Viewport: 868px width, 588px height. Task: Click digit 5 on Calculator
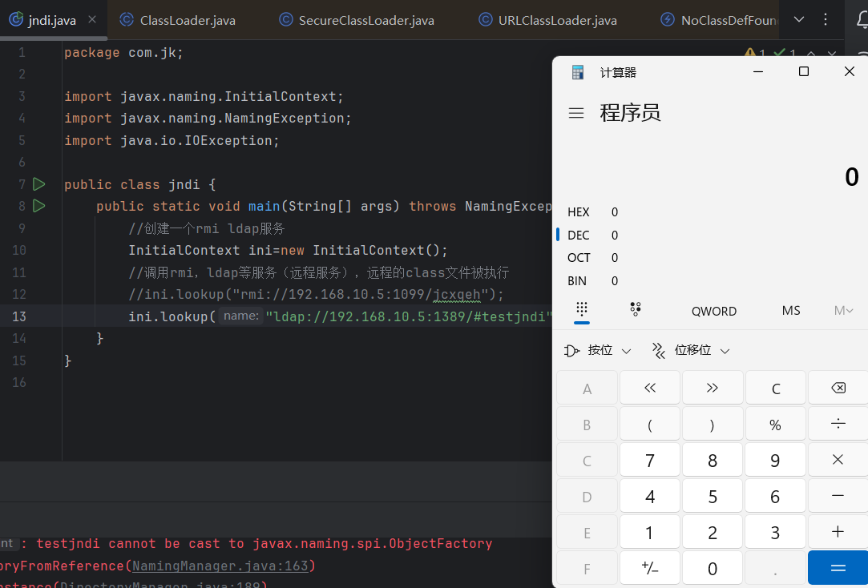point(713,496)
